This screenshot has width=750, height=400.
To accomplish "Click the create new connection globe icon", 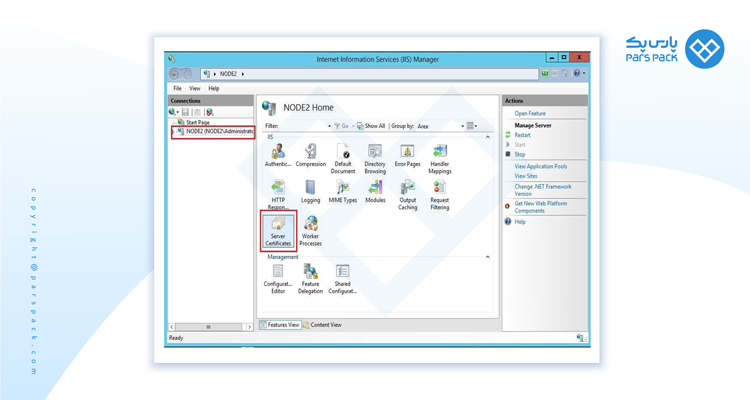I will coord(174,112).
